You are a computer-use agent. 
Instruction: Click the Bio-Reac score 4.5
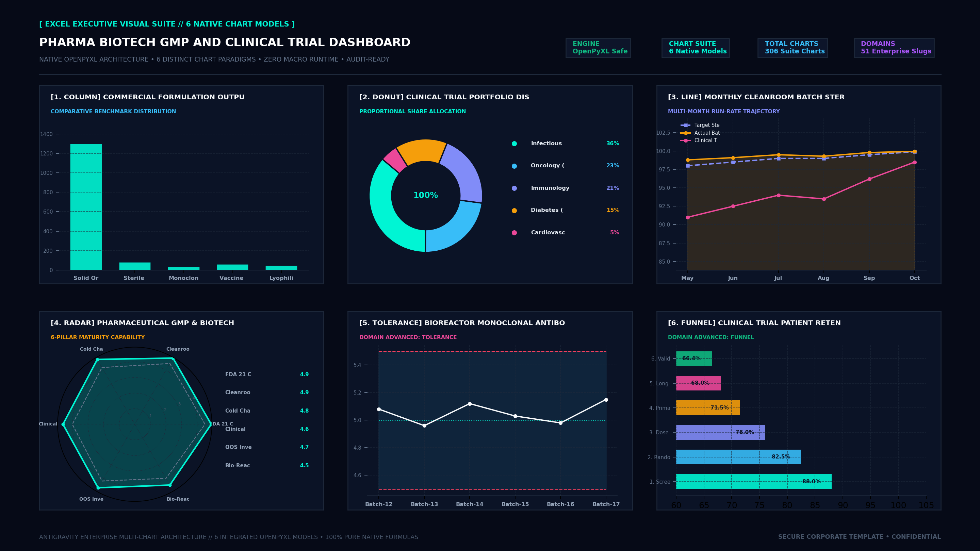click(304, 465)
